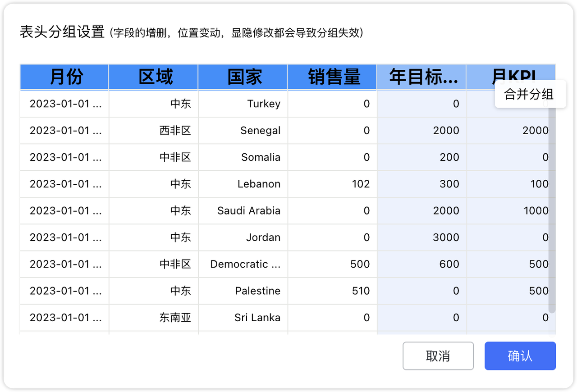This screenshot has height=392, width=577.
Task: Click the Somalia cell
Action: (243, 157)
